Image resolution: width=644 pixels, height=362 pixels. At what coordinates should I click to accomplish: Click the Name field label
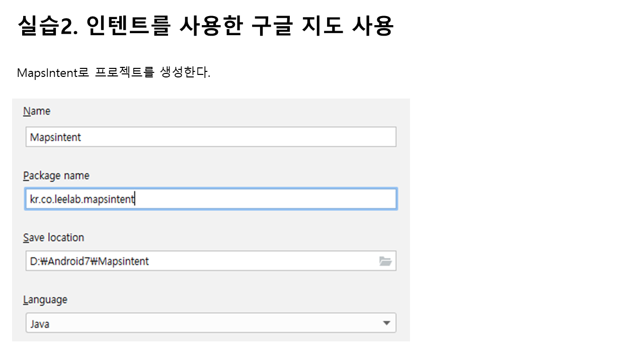37,111
